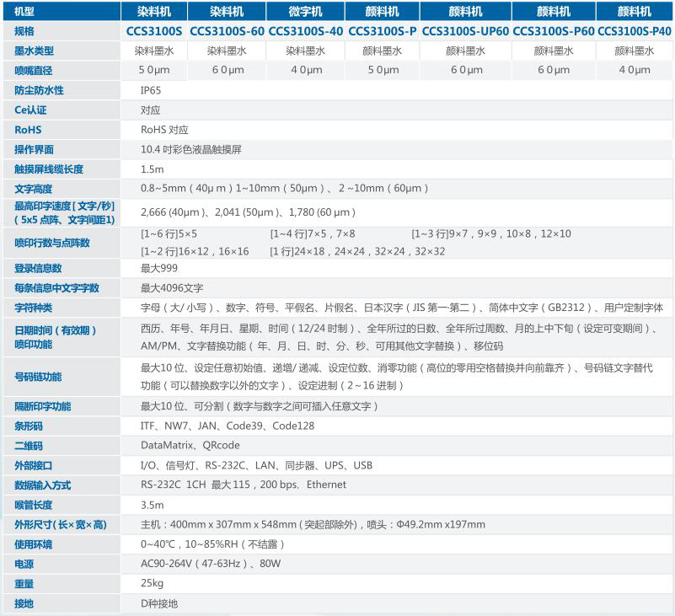Click the 机型 row label
This screenshot has height=616, width=675.
(x=24, y=11)
